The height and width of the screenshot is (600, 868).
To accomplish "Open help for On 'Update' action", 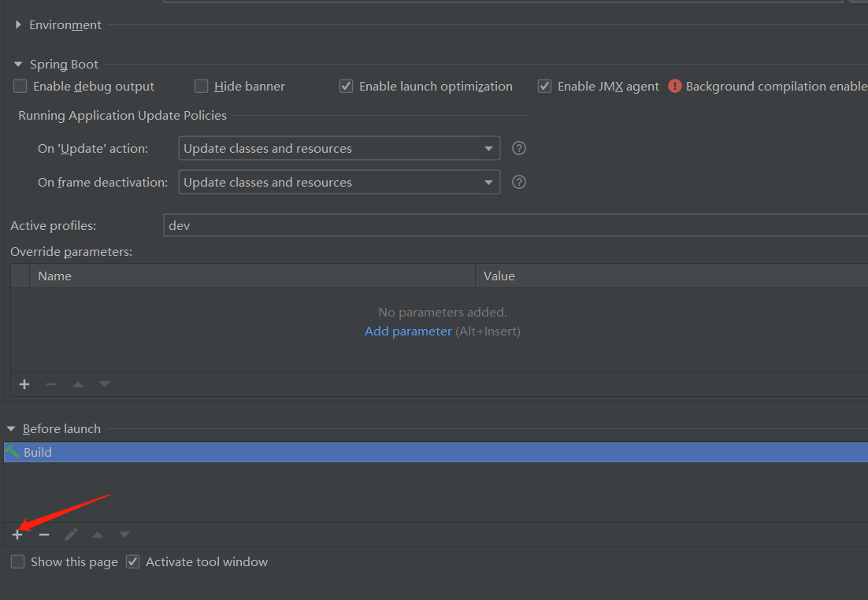I will [519, 148].
